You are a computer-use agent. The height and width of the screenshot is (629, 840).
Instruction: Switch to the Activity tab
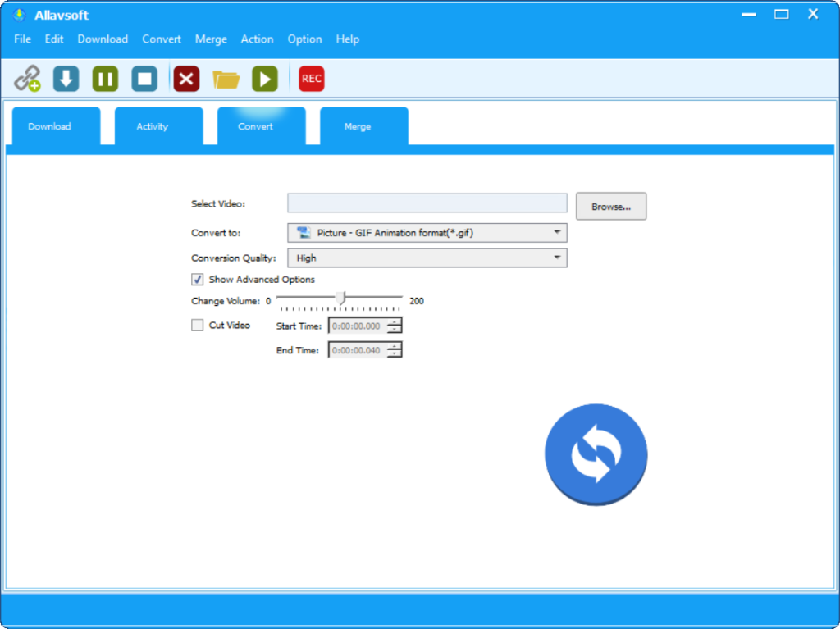pos(152,126)
